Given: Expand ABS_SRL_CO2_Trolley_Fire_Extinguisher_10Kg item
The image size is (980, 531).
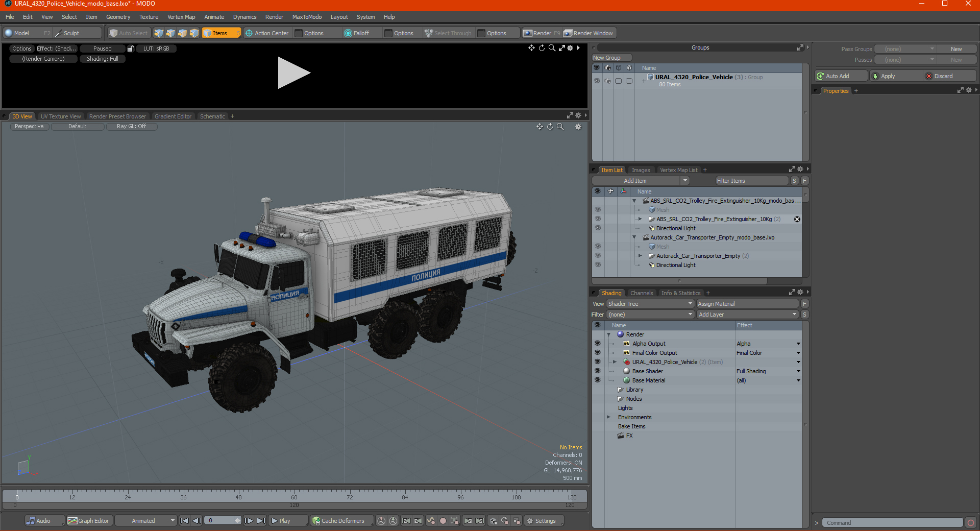Looking at the screenshot, I should pyautogui.click(x=640, y=219).
